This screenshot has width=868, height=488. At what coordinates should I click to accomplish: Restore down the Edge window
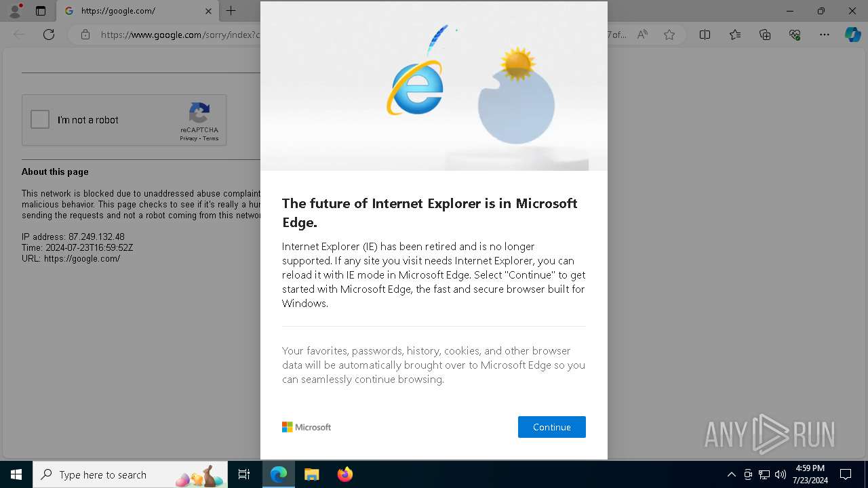pos(821,11)
